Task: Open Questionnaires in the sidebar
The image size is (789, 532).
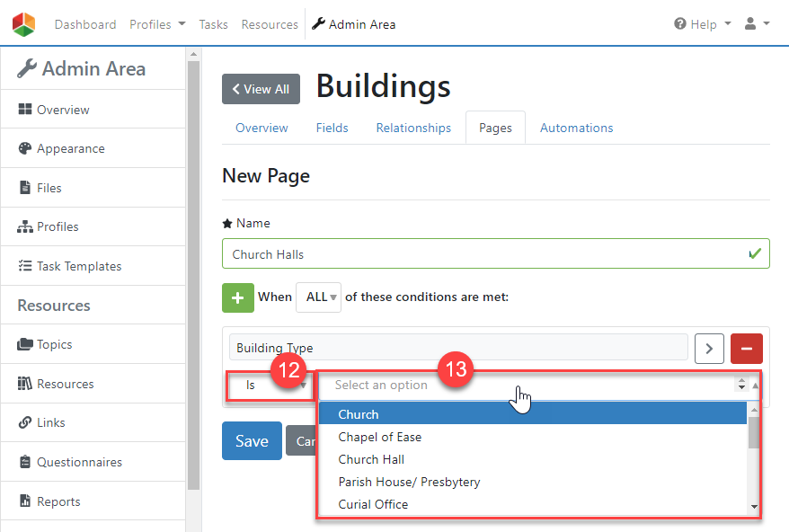Action: (x=78, y=462)
